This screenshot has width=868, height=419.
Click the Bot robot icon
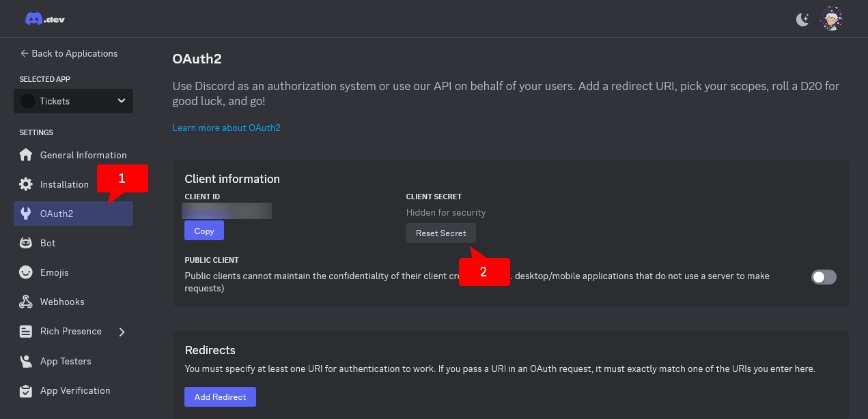pos(26,243)
